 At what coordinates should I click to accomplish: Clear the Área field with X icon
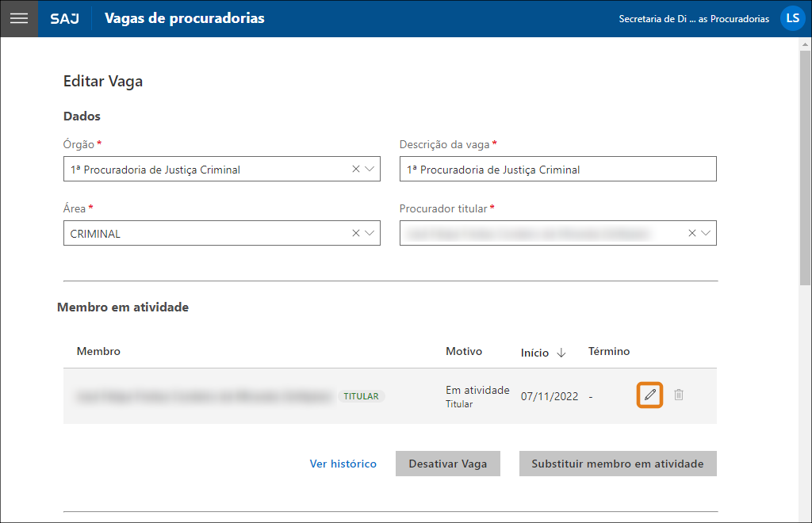[x=355, y=233]
